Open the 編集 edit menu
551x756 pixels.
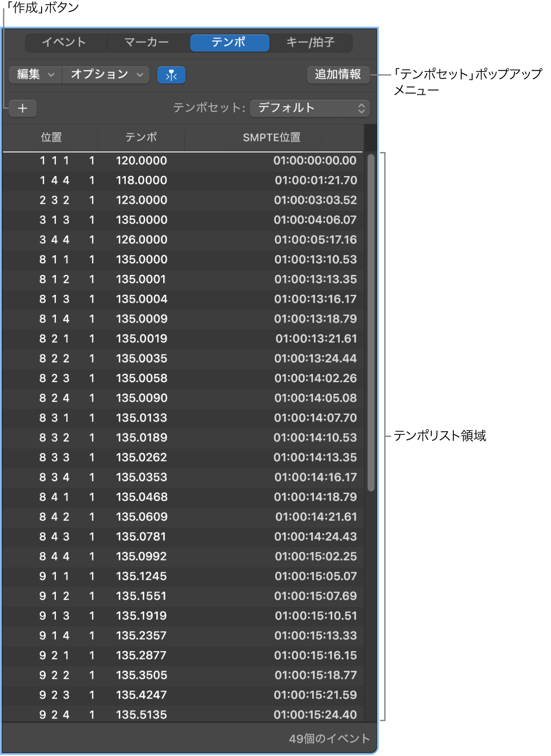pos(35,74)
